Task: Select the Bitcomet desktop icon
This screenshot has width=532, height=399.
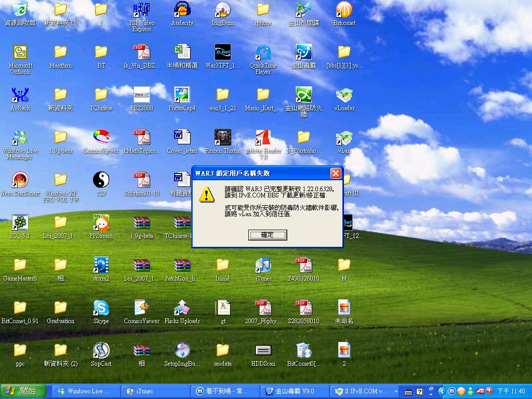Action: click(x=344, y=10)
